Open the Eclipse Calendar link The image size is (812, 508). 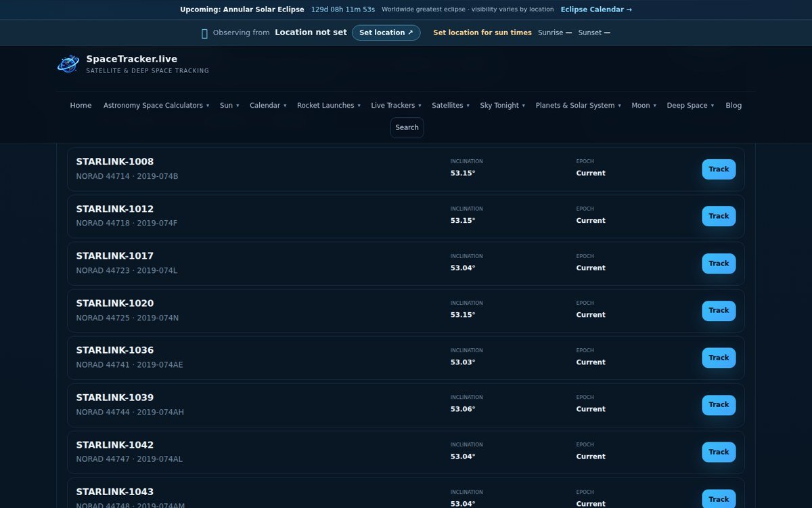(596, 9)
